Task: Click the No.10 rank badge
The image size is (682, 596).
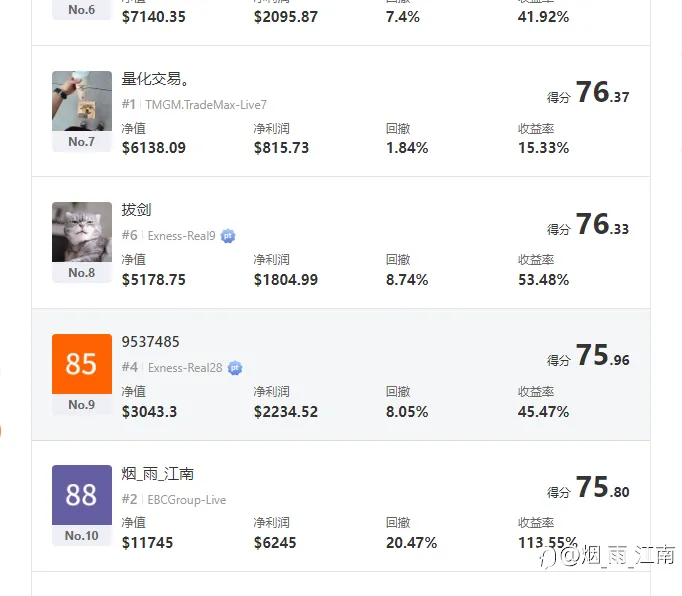Action: tap(82, 536)
